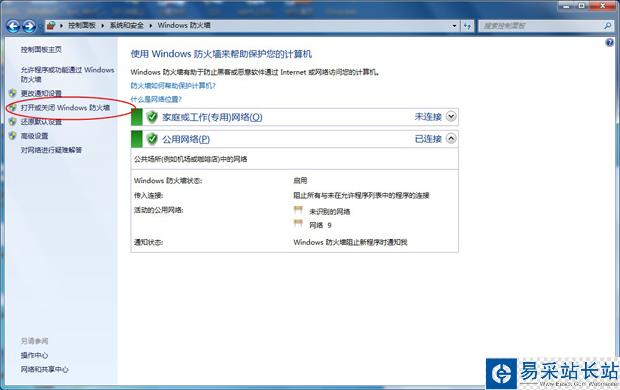Open the arrow before 控制面板 breadcrumb
The image size is (620, 390).
coord(61,26)
